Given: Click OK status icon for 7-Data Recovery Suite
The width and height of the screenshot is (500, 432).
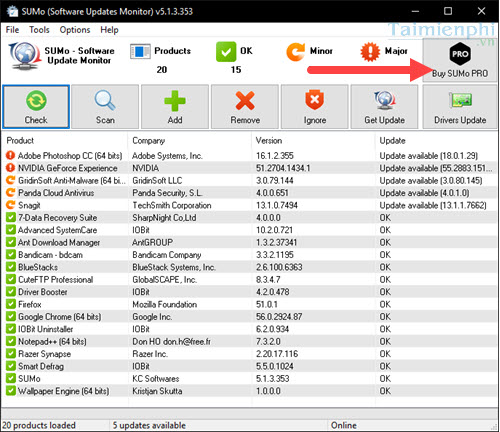Looking at the screenshot, I should (11, 218).
